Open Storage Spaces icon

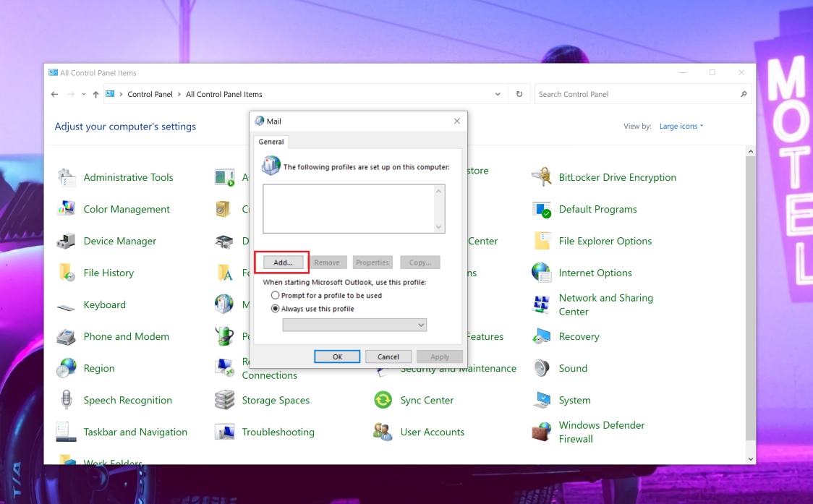coord(224,401)
